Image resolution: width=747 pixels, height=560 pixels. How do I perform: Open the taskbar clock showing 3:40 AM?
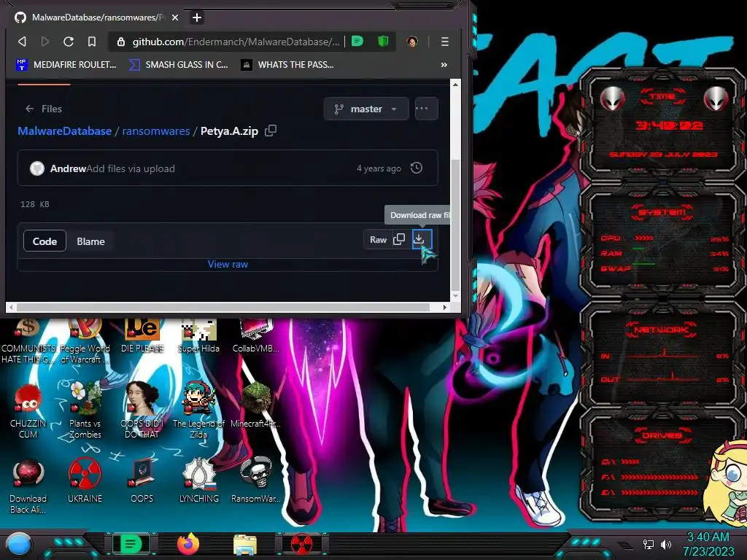click(x=708, y=544)
